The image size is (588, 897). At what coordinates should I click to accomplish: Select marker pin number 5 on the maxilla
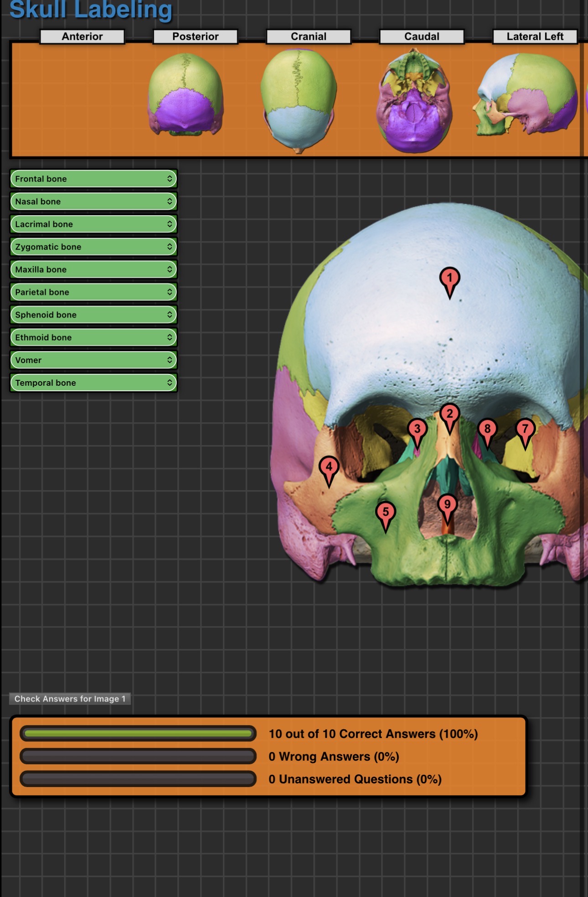386,513
